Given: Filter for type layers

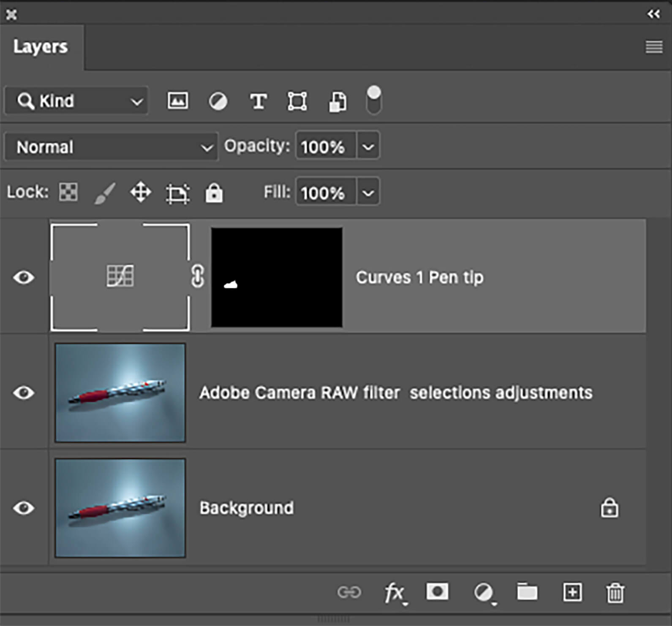Looking at the screenshot, I should (258, 101).
